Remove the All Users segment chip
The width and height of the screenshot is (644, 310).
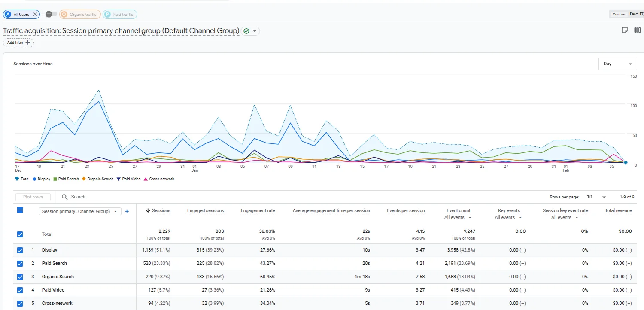coord(35,15)
